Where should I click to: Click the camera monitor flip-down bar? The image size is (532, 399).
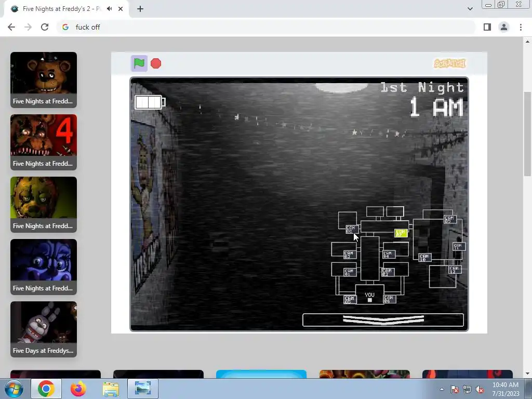click(x=383, y=320)
